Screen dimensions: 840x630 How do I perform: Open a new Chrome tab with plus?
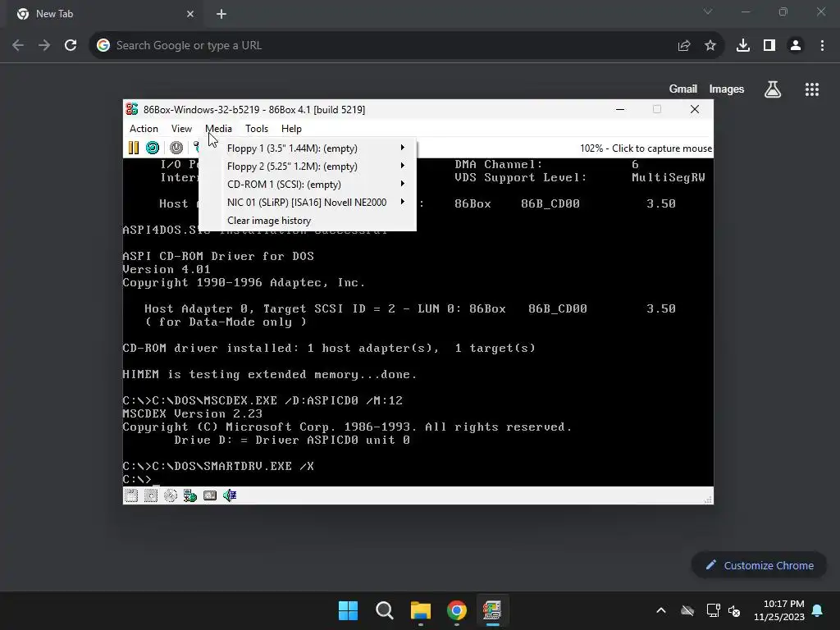[x=221, y=14]
